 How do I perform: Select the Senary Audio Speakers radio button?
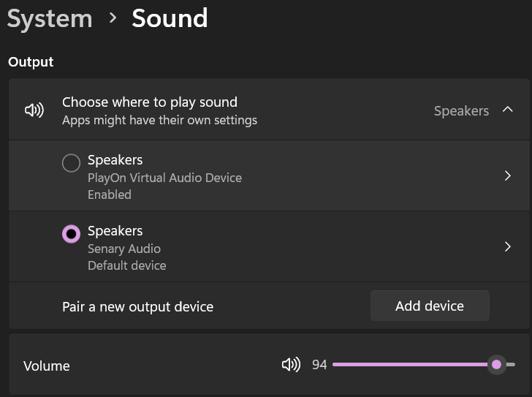71,234
